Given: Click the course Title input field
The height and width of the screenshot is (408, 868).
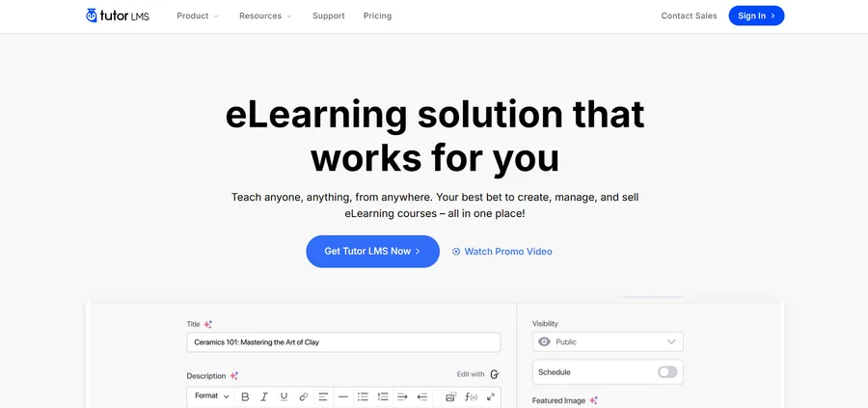Looking at the screenshot, I should point(343,342).
